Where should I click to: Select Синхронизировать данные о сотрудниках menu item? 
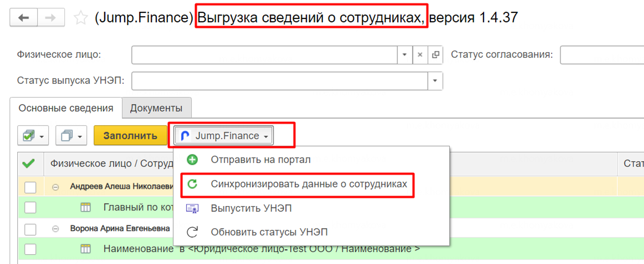click(x=308, y=184)
